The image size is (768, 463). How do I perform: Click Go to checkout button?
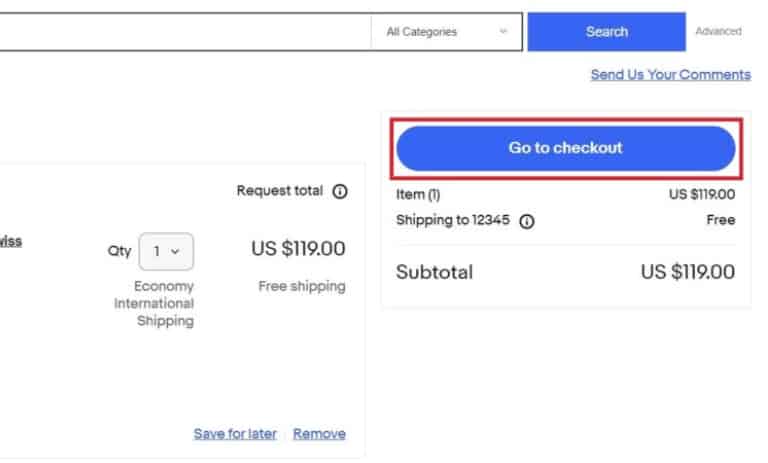point(566,148)
